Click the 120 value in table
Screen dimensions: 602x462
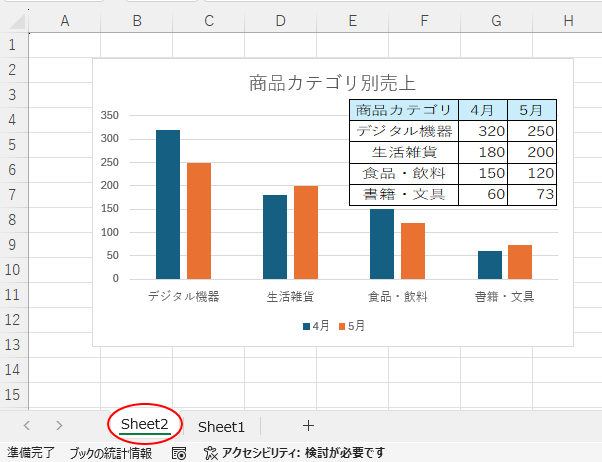[532, 174]
